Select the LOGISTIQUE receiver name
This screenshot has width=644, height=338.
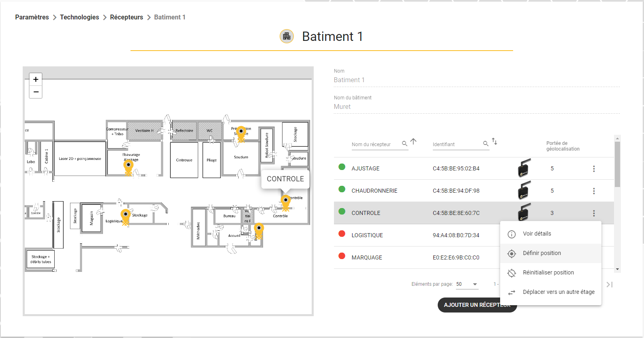coord(367,235)
